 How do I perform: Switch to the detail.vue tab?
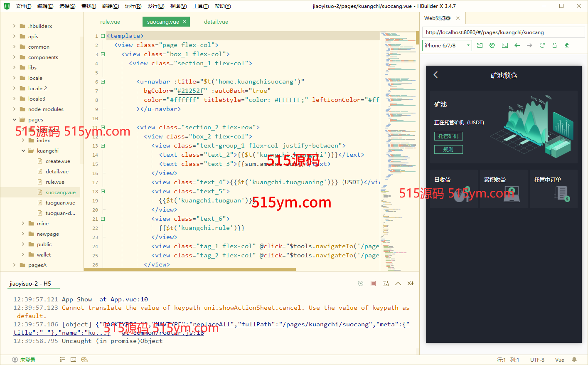click(216, 22)
